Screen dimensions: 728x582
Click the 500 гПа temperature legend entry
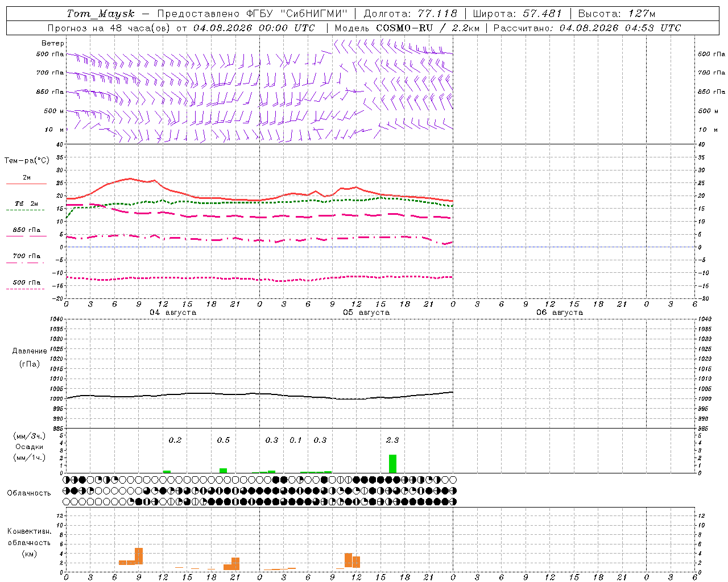26,282
